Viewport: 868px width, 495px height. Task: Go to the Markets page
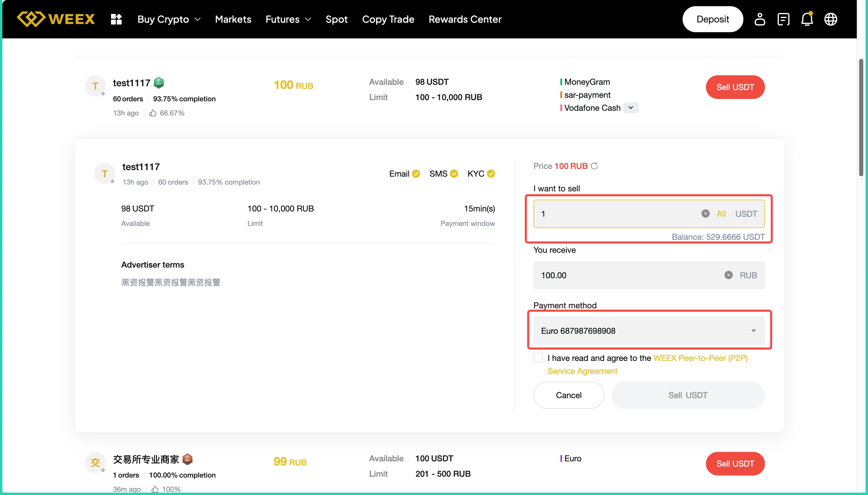tap(233, 19)
